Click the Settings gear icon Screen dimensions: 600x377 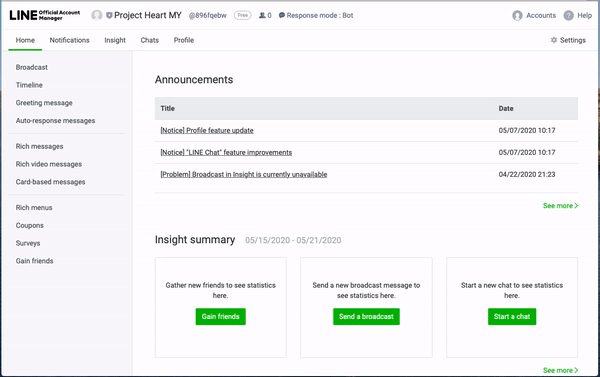(x=554, y=40)
